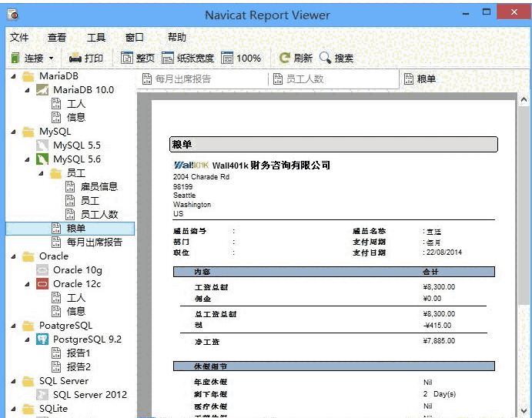Open the 报告2 report
Screen dimensions: 532x418
pos(79,367)
